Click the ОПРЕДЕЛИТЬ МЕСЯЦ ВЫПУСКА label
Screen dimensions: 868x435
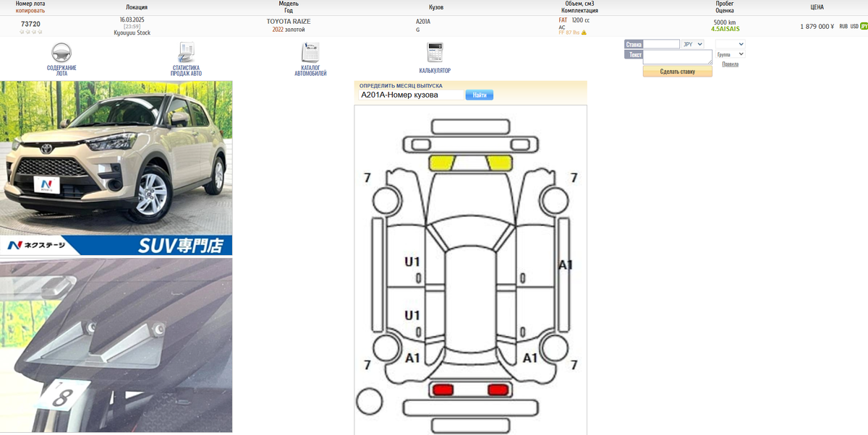pyautogui.click(x=401, y=86)
